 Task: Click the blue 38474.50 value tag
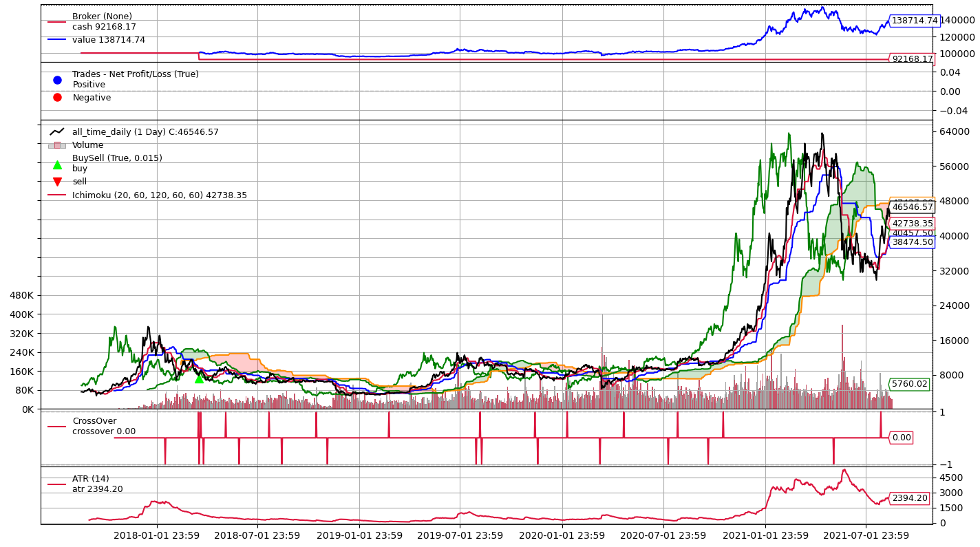tap(911, 242)
